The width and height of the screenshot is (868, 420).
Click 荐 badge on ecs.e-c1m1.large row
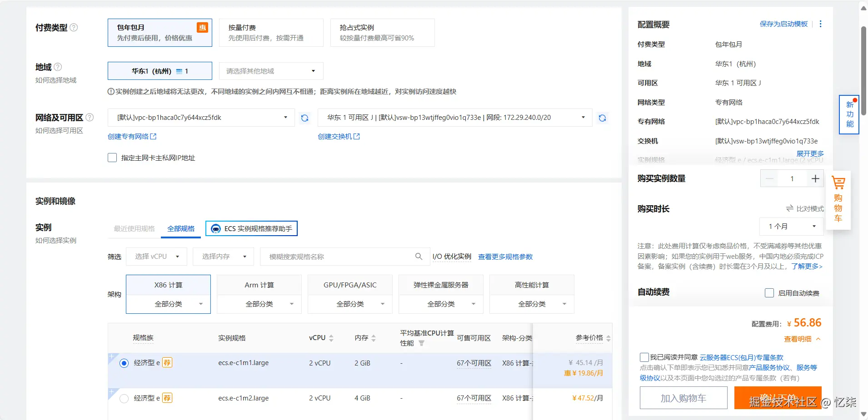point(167,363)
